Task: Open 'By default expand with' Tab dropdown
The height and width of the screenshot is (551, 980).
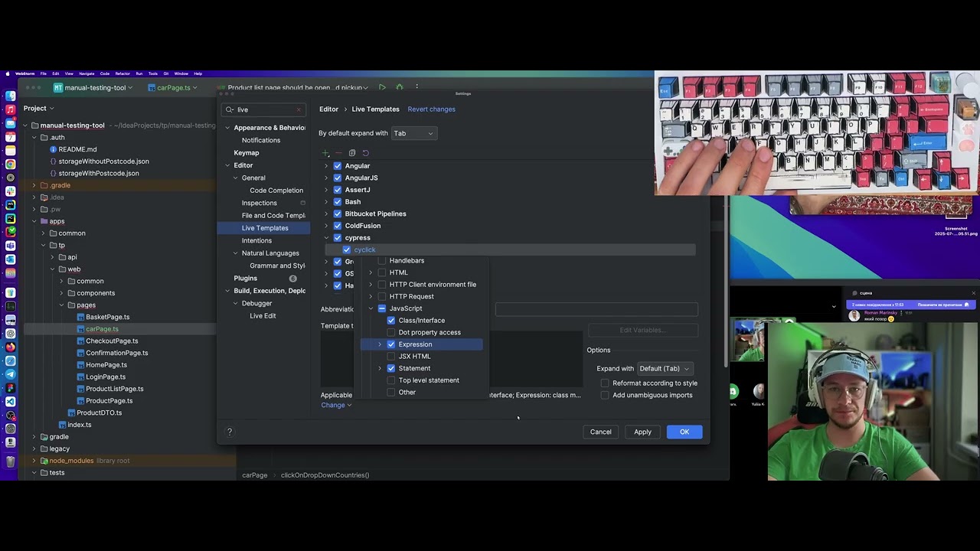Action: [x=413, y=133]
